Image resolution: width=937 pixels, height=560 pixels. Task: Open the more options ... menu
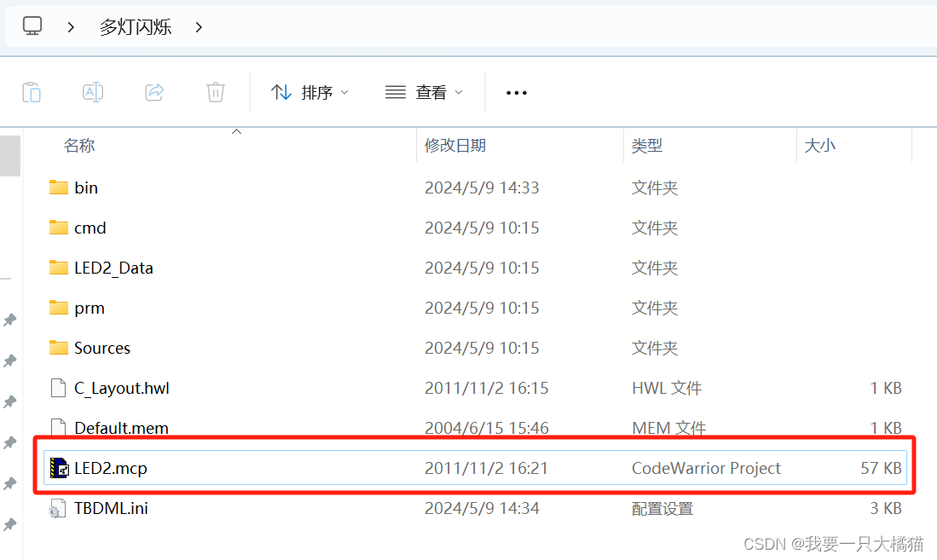tap(516, 92)
